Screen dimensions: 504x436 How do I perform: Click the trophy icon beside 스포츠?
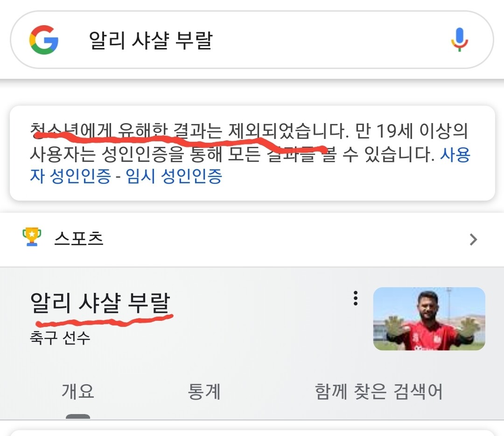coord(32,238)
